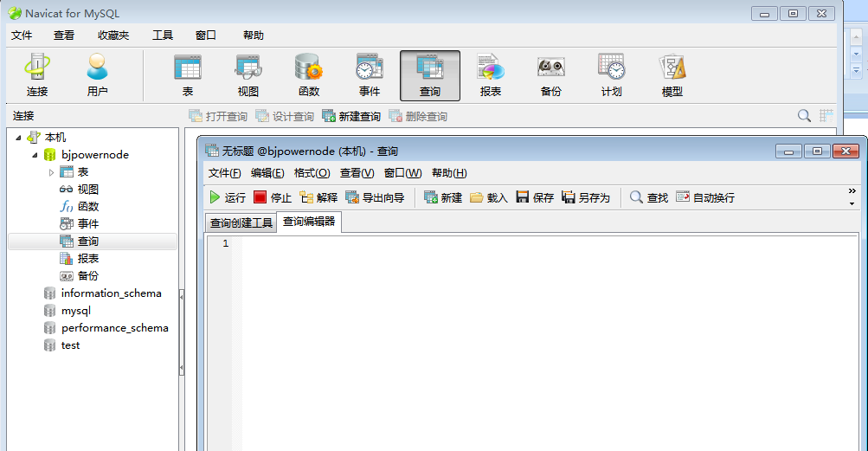Image resolution: width=868 pixels, height=451 pixels.
Task: Click 解释 (Explain) in query toolbar
Action: pyautogui.click(x=318, y=197)
